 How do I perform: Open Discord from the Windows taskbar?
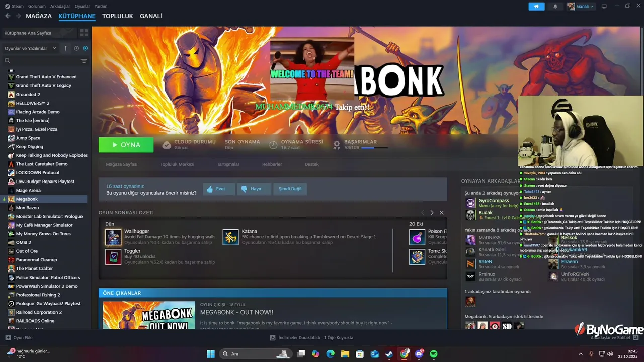tap(419, 354)
